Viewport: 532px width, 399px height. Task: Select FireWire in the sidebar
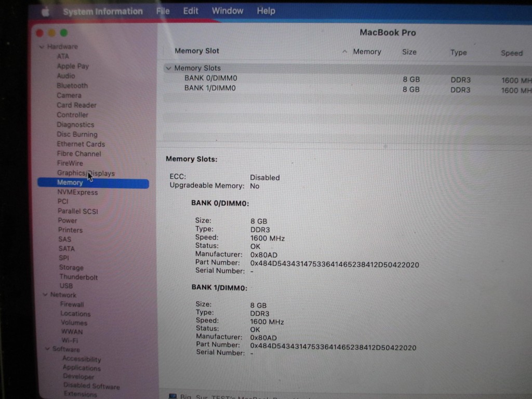pyautogui.click(x=70, y=163)
